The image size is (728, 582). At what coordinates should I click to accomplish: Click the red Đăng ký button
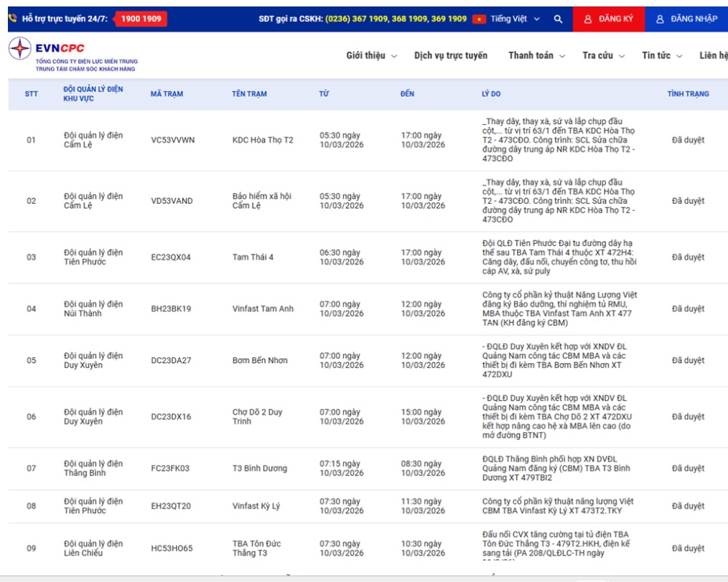tap(608, 19)
